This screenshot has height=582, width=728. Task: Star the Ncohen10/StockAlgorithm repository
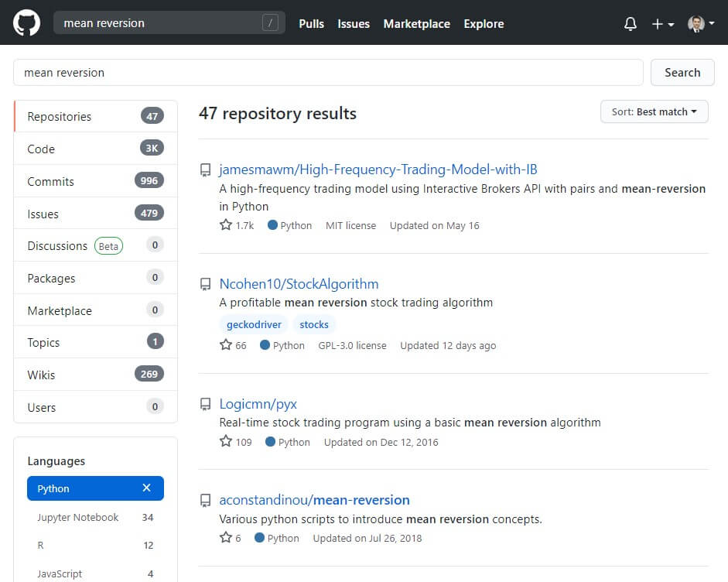226,345
